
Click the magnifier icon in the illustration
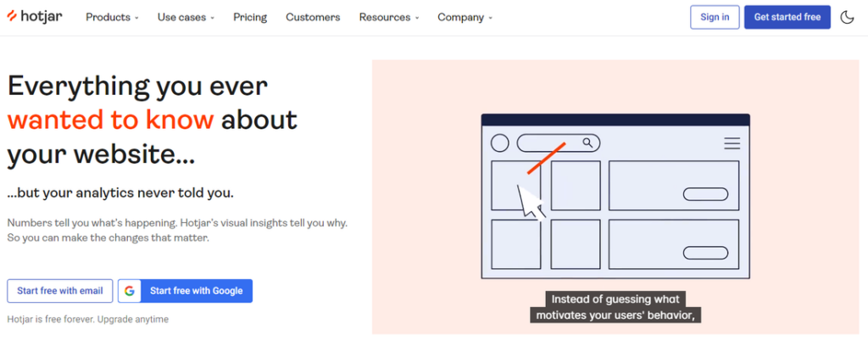pyautogui.click(x=587, y=143)
